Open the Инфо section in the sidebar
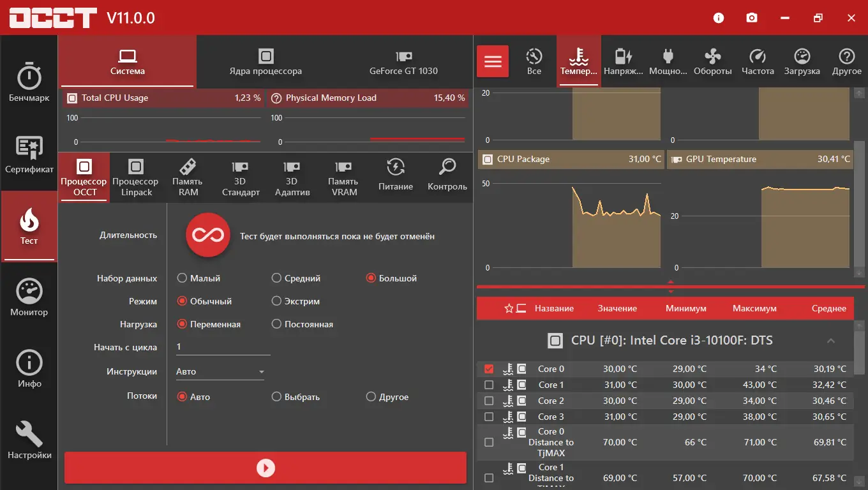This screenshot has width=868, height=490. click(29, 369)
